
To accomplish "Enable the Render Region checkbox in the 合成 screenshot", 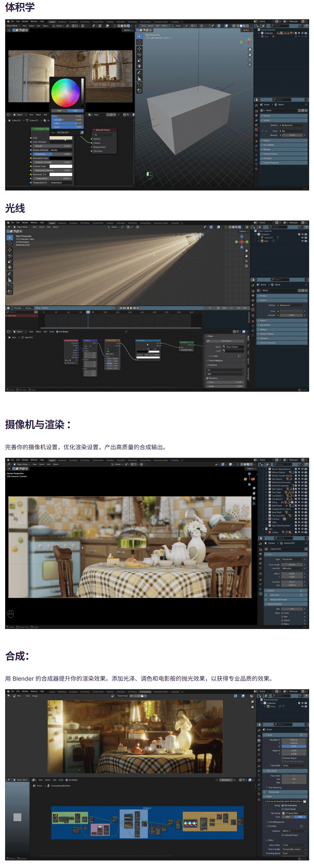I will coord(282,758).
